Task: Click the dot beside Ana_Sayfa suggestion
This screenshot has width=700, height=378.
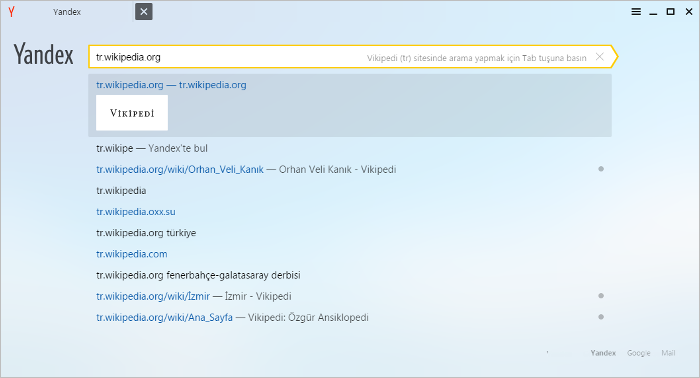Action: pos(601,317)
